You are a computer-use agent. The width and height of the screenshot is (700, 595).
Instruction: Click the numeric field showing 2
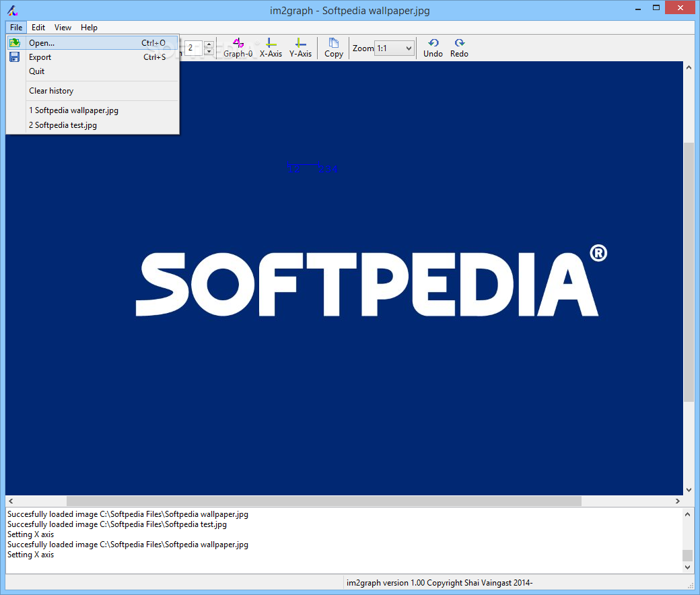pyautogui.click(x=193, y=48)
